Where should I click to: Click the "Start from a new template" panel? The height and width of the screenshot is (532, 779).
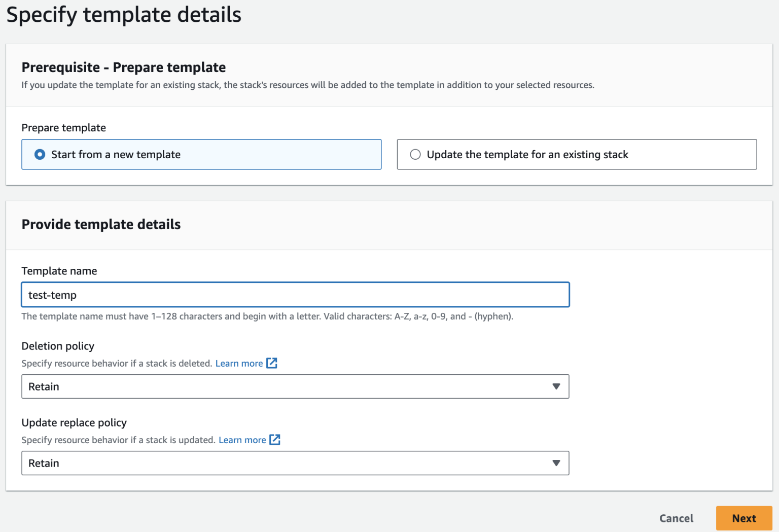tap(201, 154)
